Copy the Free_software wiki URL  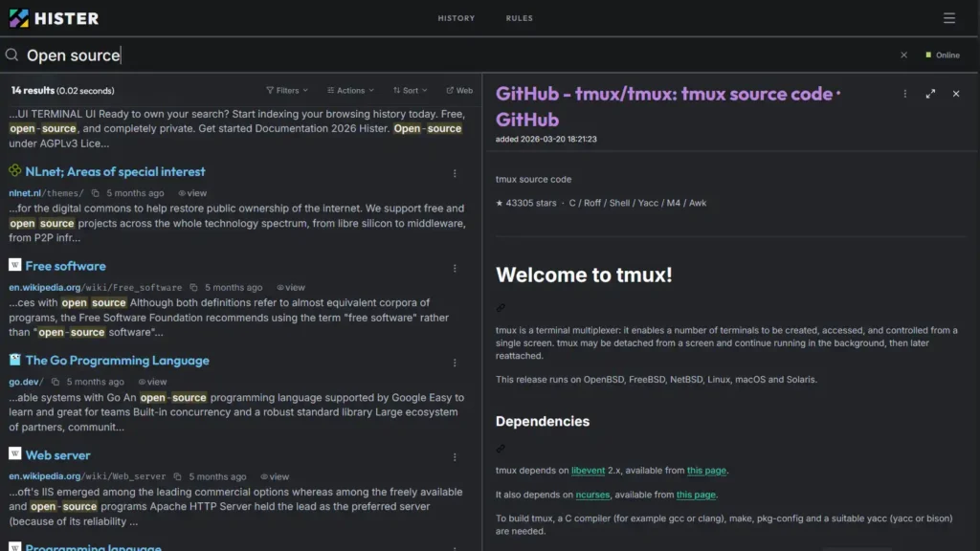click(193, 287)
